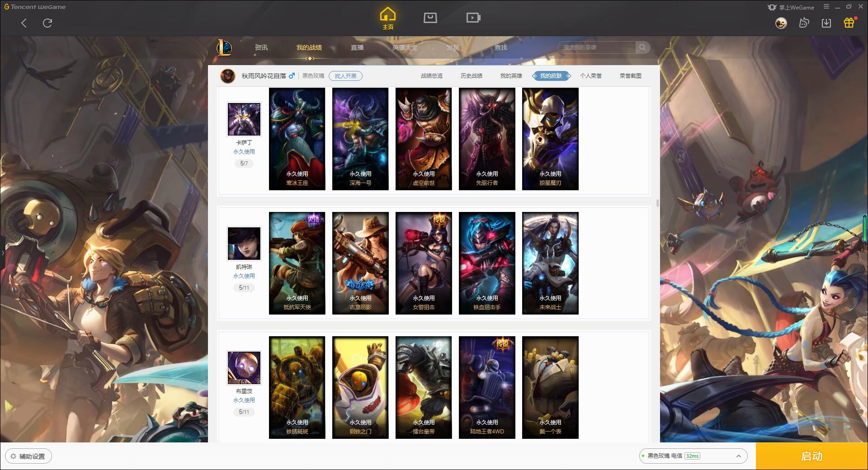The height and width of the screenshot is (470, 868).
Task: Select 我的皮肤 sub-tab
Action: pyautogui.click(x=551, y=76)
